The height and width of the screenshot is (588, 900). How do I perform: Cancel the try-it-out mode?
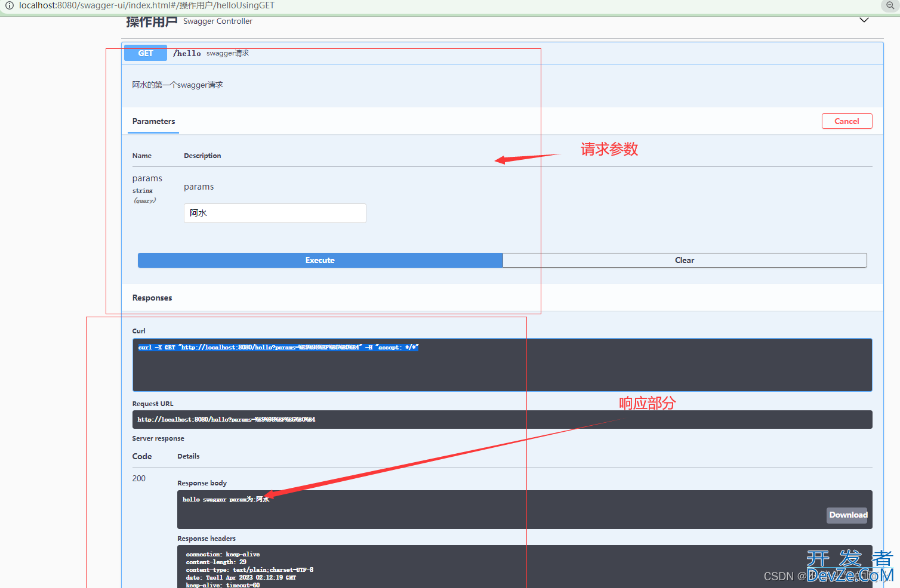click(847, 121)
